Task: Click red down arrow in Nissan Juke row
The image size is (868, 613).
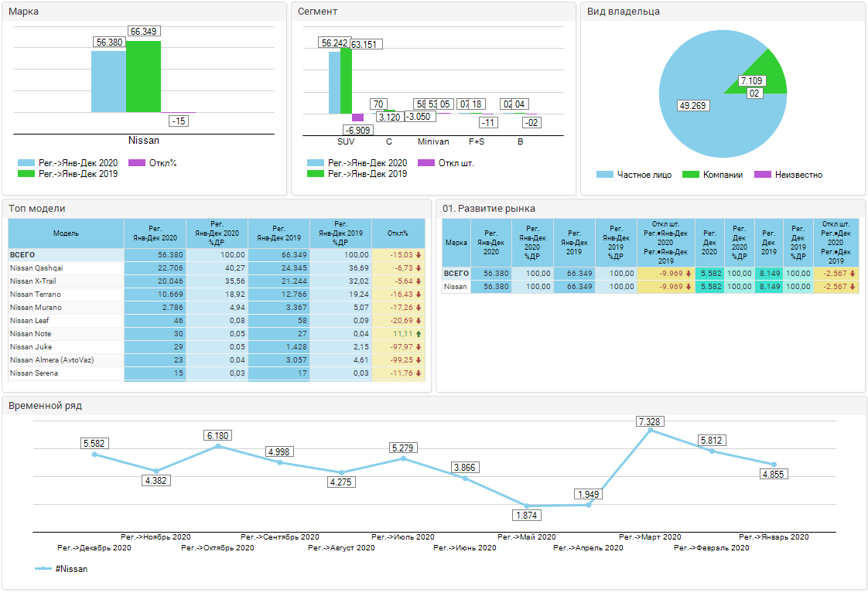Action: click(419, 347)
